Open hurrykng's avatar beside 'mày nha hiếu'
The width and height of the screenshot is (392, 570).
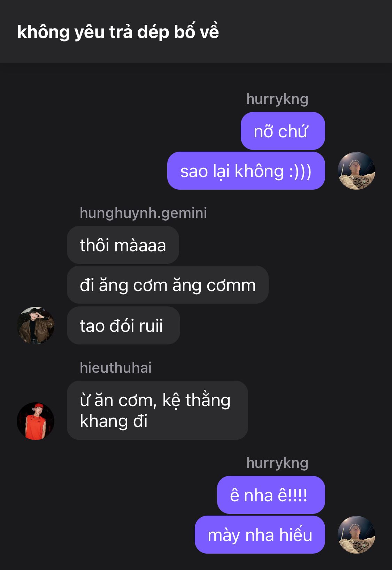(356, 535)
